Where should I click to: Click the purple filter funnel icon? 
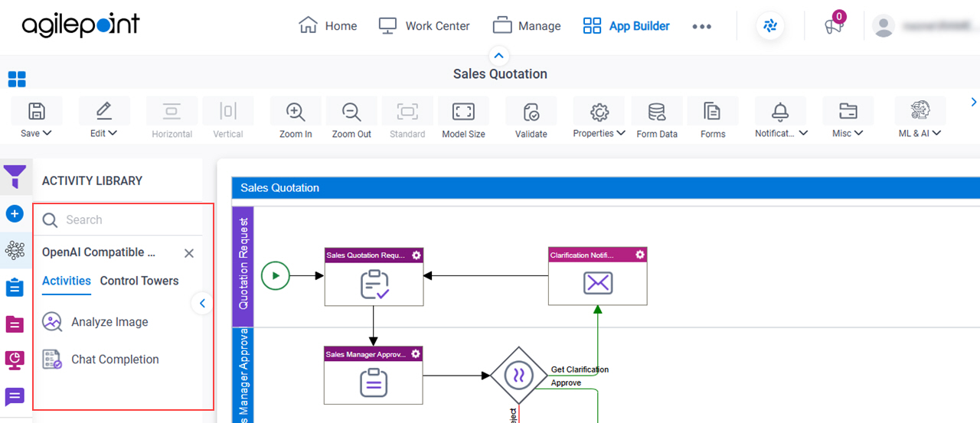pos(15,177)
